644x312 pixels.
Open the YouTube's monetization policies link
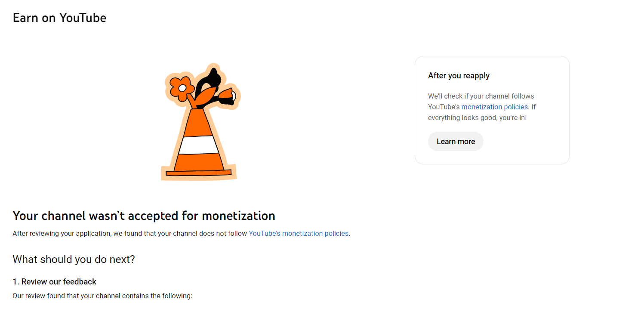299,234
